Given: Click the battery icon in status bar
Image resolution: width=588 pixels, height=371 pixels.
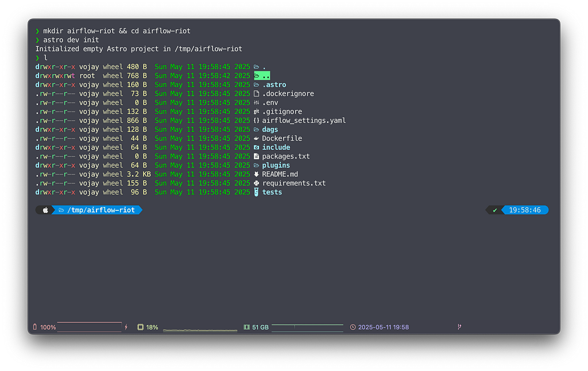Looking at the screenshot, I should (35, 327).
